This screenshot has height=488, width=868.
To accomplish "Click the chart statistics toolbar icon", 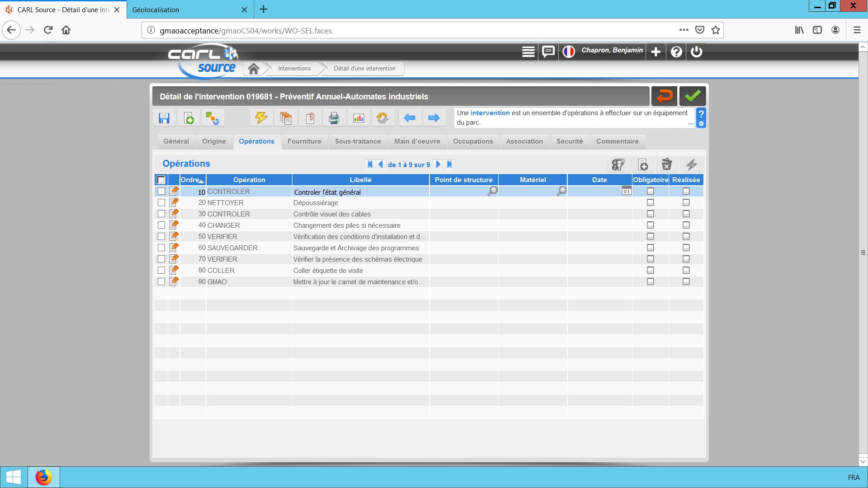I will pos(359,118).
